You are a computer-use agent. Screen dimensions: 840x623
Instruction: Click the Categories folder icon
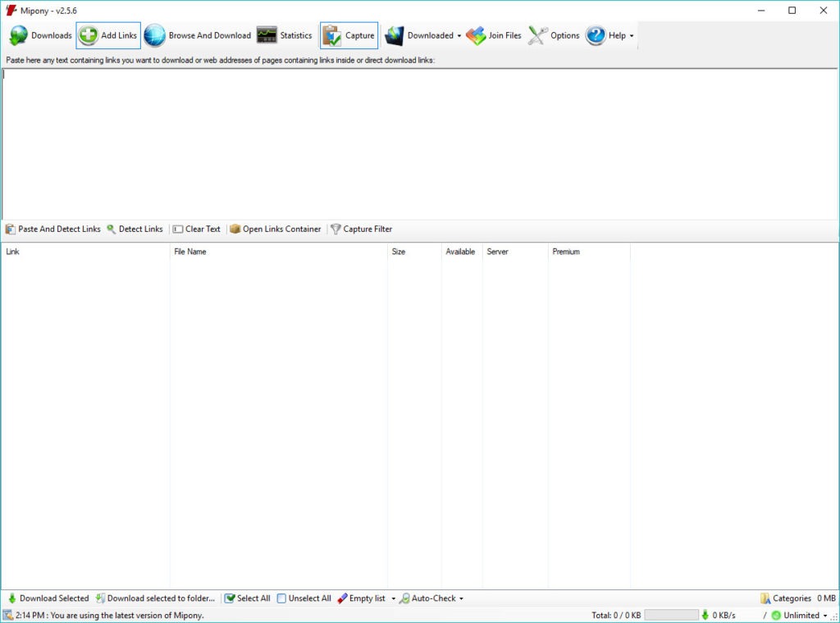coord(765,598)
